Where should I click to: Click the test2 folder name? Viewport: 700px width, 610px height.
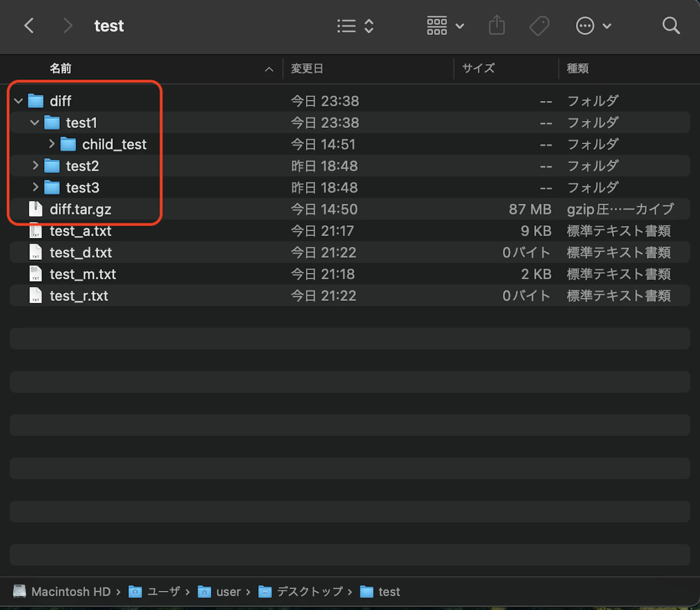tap(82, 166)
